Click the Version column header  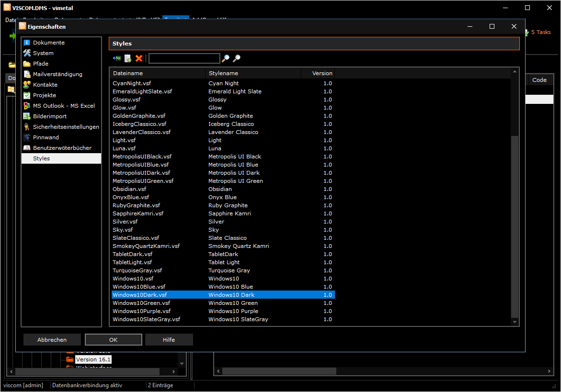pyautogui.click(x=318, y=73)
